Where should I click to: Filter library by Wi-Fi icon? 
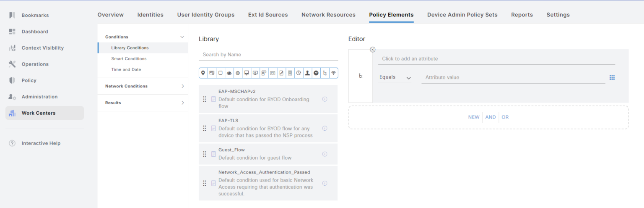(x=334, y=73)
